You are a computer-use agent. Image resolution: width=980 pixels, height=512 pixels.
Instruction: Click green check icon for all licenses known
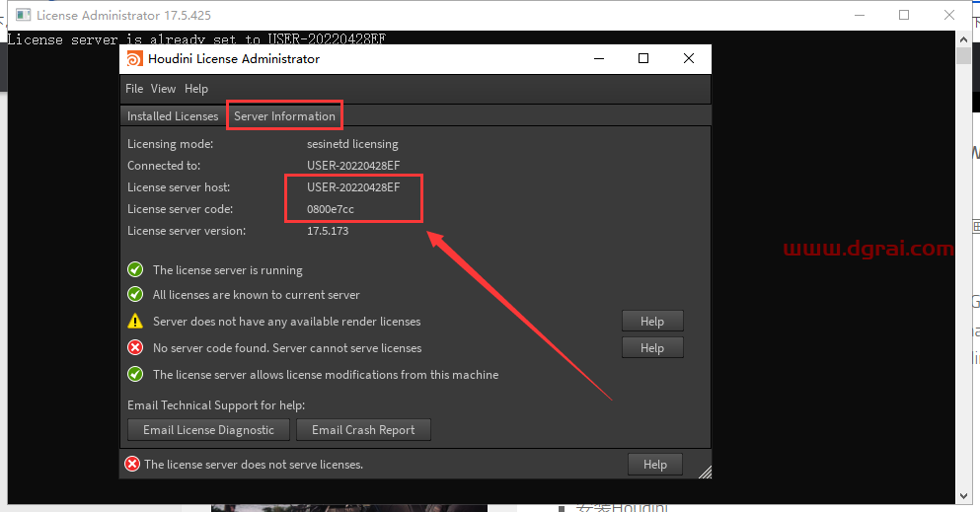coord(135,294)
